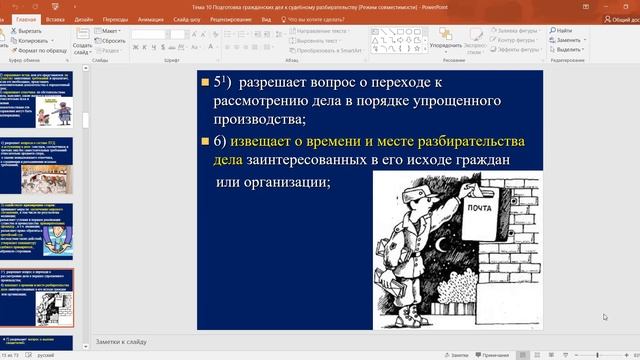This screenshot has width=640, height=360.
Task: Switch to the Переходы tab
Action: pos(115,19)
